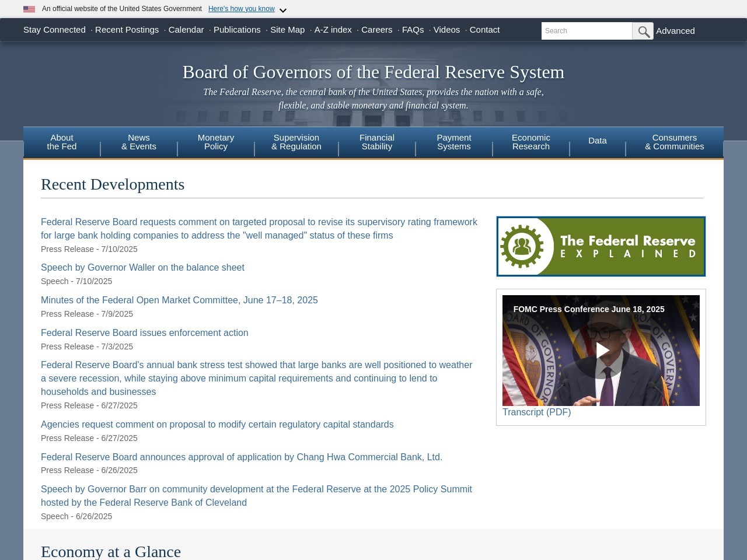Open the "FAQs" page
This screenshot has height=560, width=747.
pos(413,29)
